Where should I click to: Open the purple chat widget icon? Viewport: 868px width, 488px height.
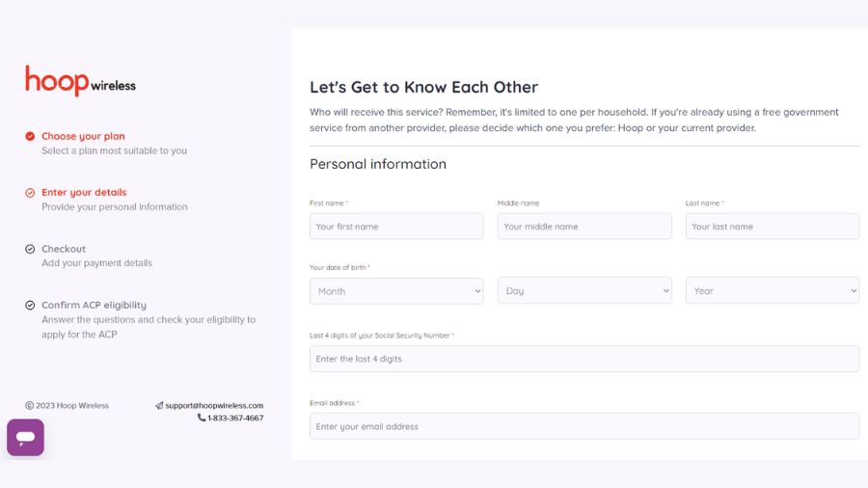[25, 437]
